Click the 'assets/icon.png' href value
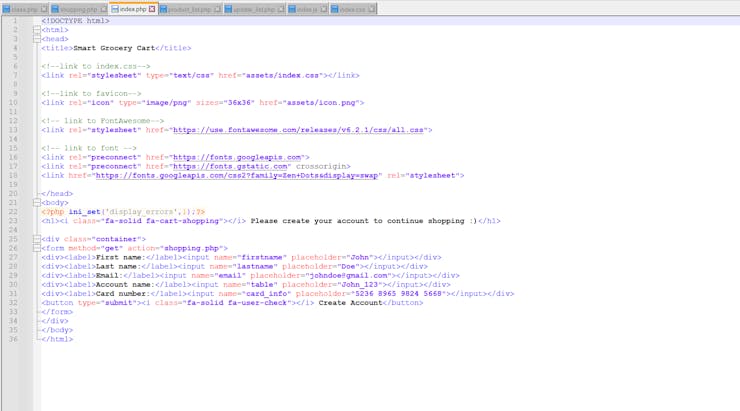This screenshot has width=740, height=411. coord(321,102)
